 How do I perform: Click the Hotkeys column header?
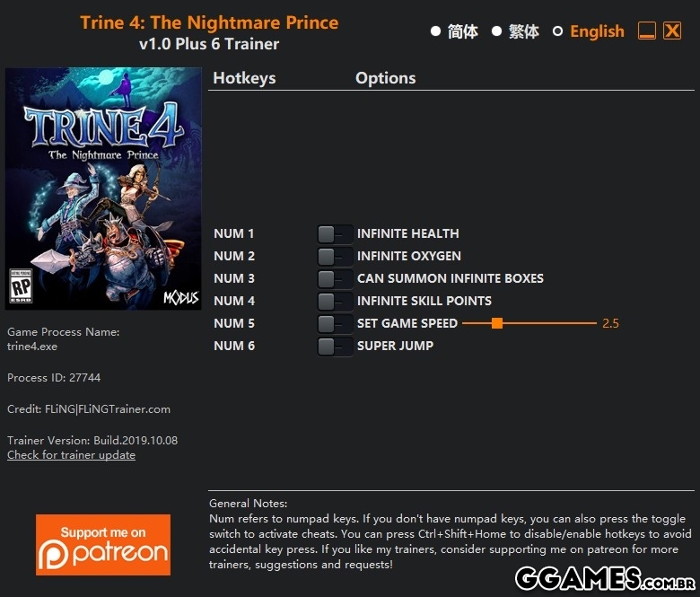pos(244,78)
